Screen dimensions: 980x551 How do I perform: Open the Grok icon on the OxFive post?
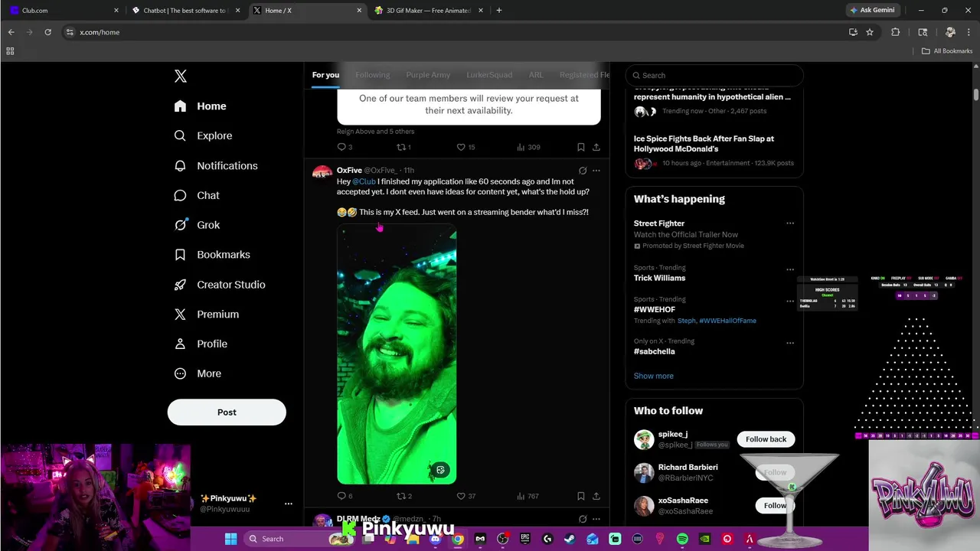point(583,171)
